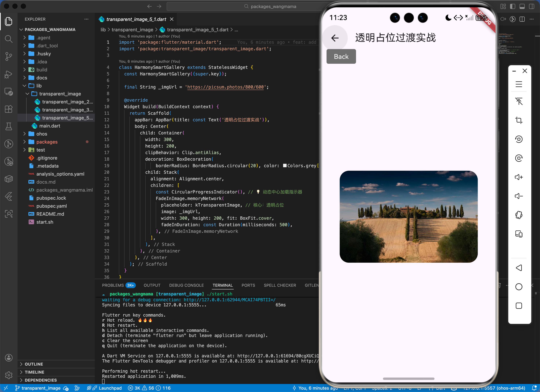Collapse the lib folder
This screenshot has width=540, height=392.
point(39,86)
